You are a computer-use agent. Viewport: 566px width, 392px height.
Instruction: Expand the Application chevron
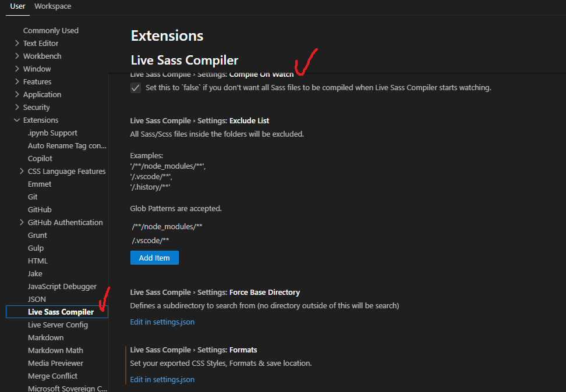[17, 94]
